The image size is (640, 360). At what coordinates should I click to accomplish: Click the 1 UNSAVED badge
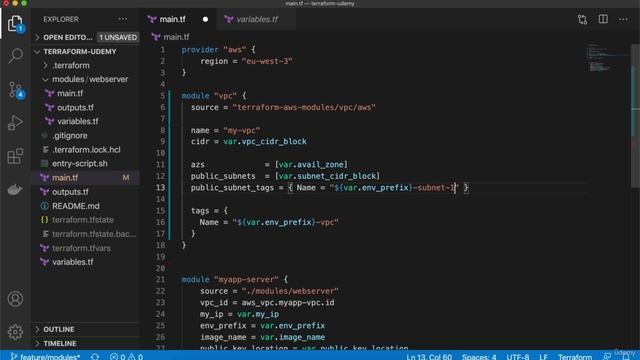coord(118,37)
